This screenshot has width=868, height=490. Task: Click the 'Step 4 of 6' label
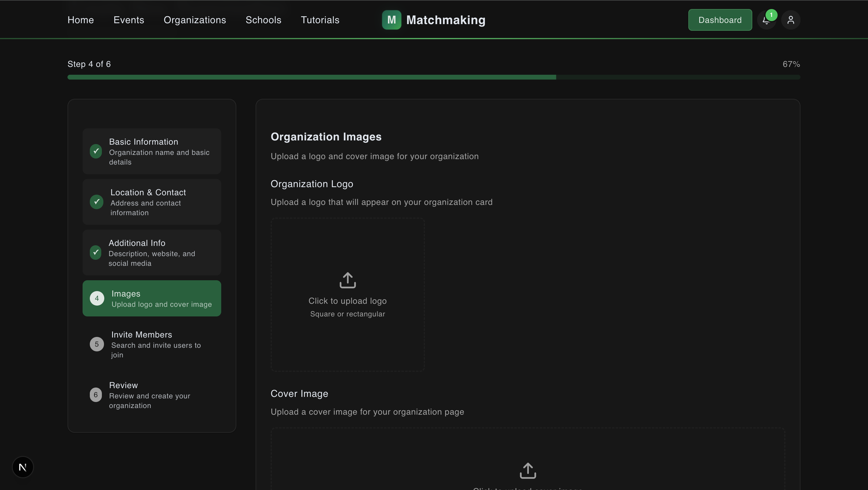[x=89, y=64]
